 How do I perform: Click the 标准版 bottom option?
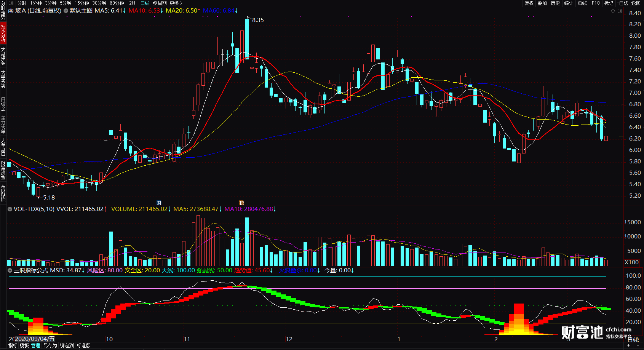(84, 346)
